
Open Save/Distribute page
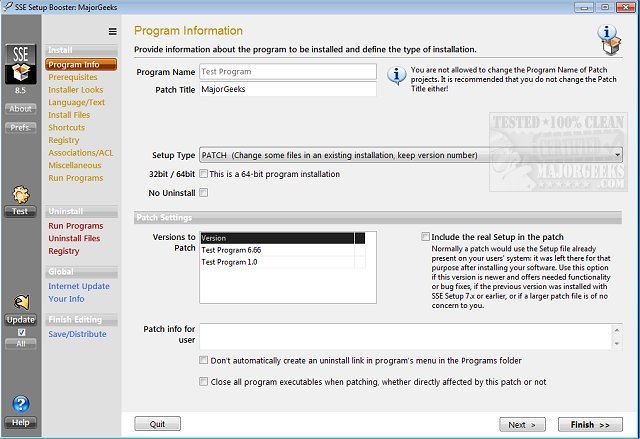point(77,334)
